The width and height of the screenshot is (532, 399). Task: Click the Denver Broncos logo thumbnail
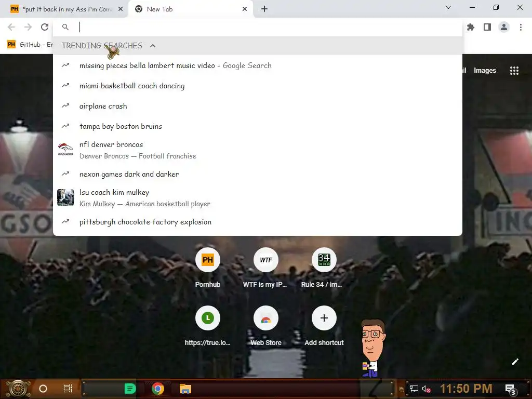(65, 149)
